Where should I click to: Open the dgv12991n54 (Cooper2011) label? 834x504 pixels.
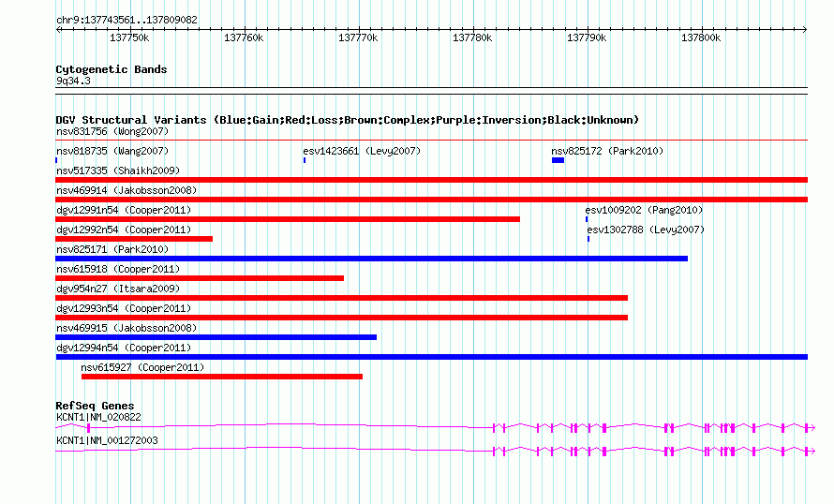124,210
